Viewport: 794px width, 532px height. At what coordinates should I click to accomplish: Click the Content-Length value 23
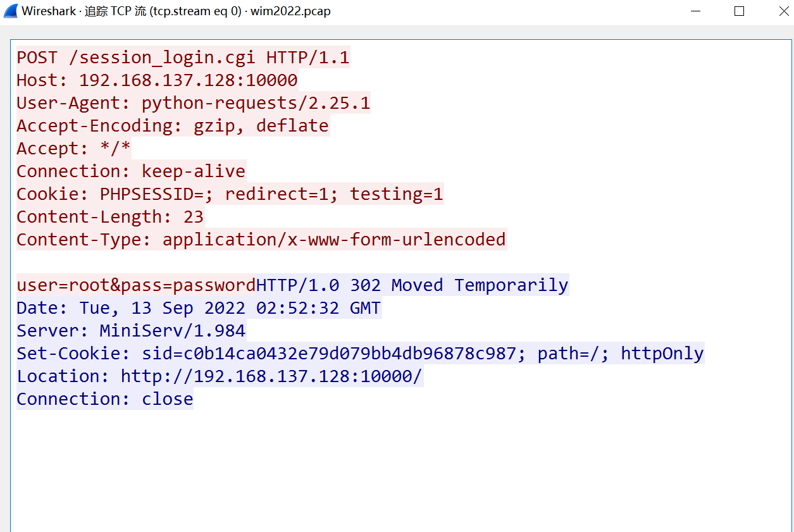pos(195,216)
